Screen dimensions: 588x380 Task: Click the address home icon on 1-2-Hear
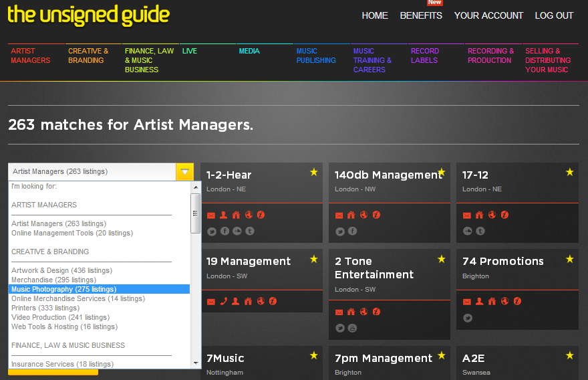click(x=236, y=215)
